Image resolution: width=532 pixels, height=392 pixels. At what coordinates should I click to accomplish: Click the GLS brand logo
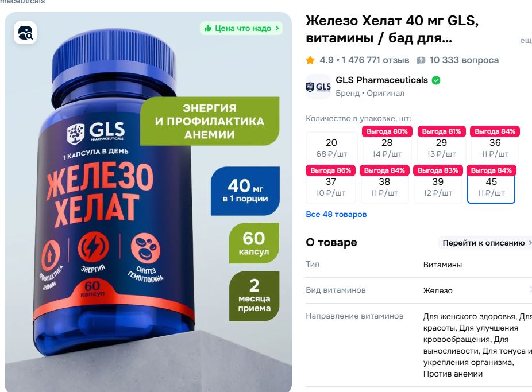(318, 87)
